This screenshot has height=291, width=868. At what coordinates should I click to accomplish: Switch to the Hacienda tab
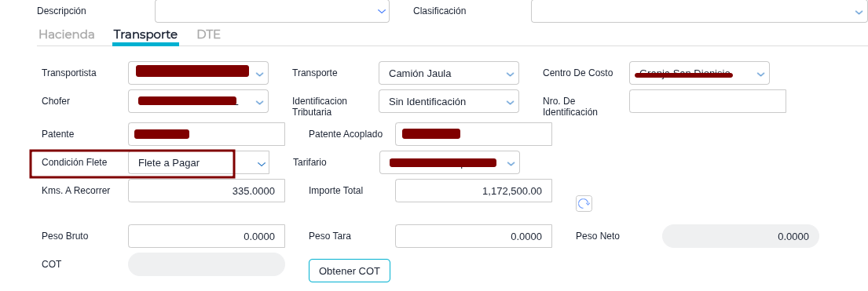point(67,35)
